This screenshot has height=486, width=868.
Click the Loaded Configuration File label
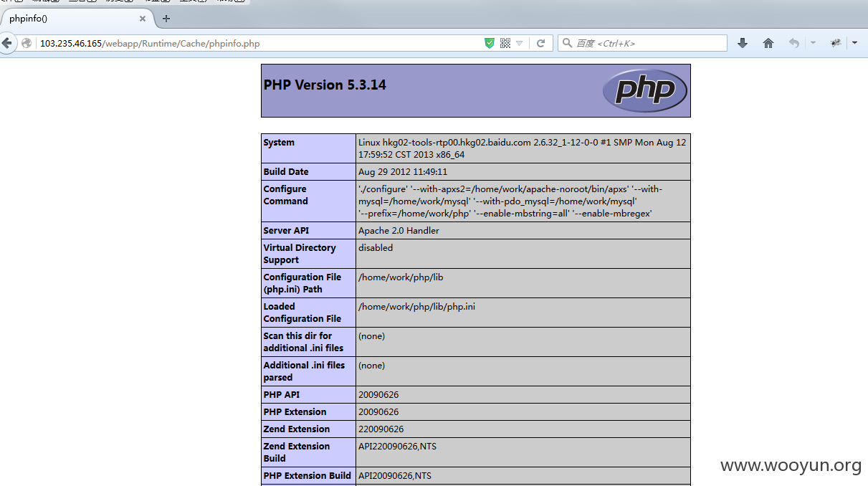click(x=302, y=313)
